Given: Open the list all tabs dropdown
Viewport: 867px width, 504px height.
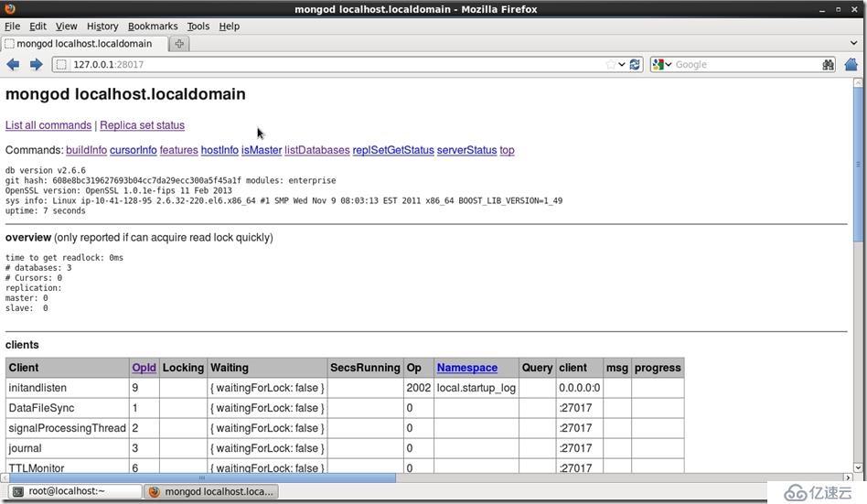Looking at the screenshot, I should pos(854,43).
